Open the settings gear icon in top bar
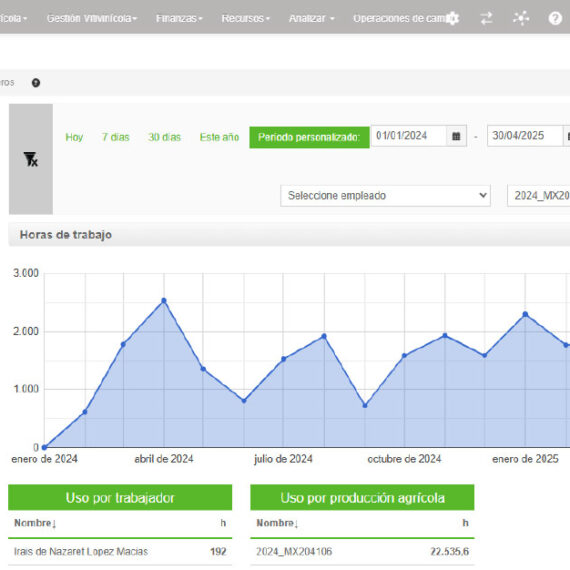Viewport: 570px width, 570px height. pos(452,18)
